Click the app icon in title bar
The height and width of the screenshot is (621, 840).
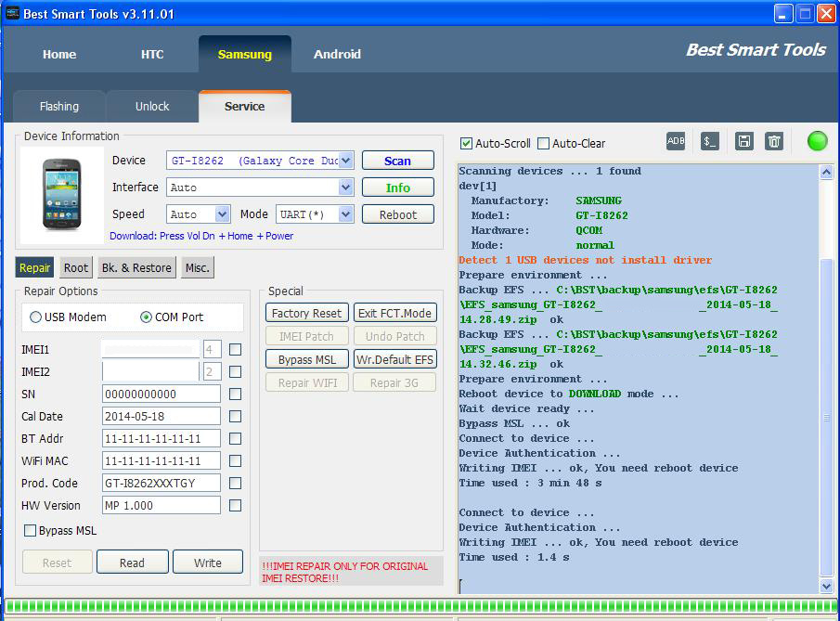point(12,13)
